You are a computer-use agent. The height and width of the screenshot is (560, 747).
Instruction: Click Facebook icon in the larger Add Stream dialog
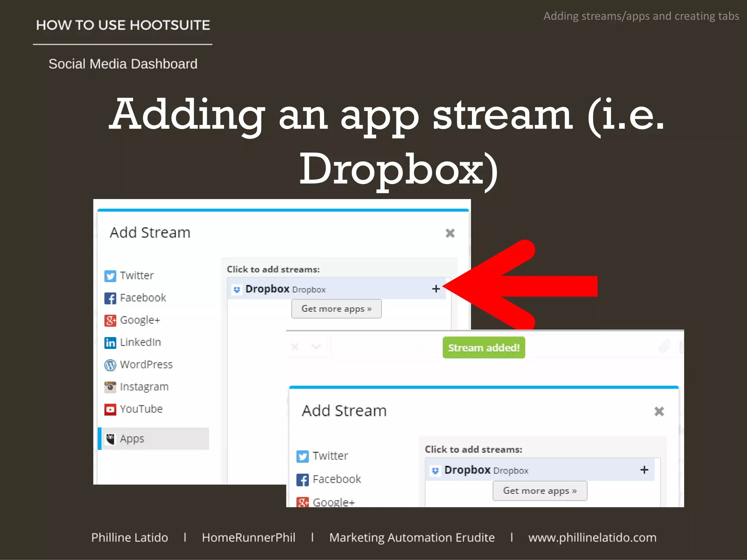click(110, 298)
